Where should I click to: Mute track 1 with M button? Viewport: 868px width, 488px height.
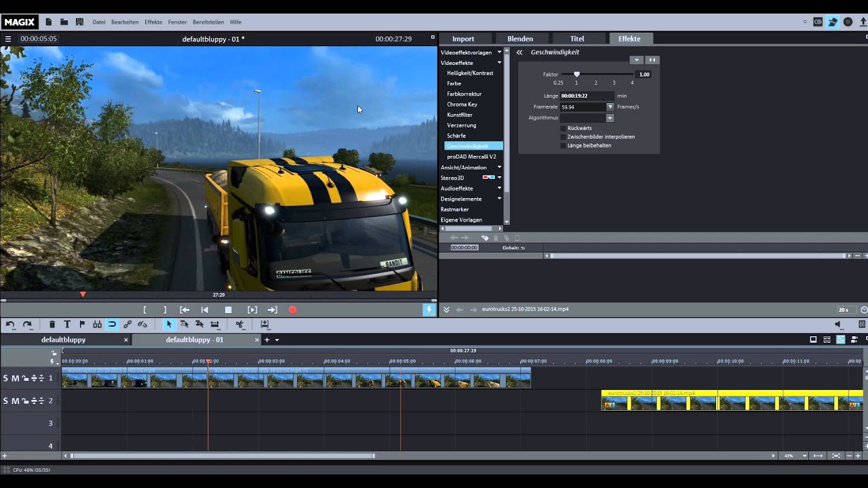[x=15, y=378]
